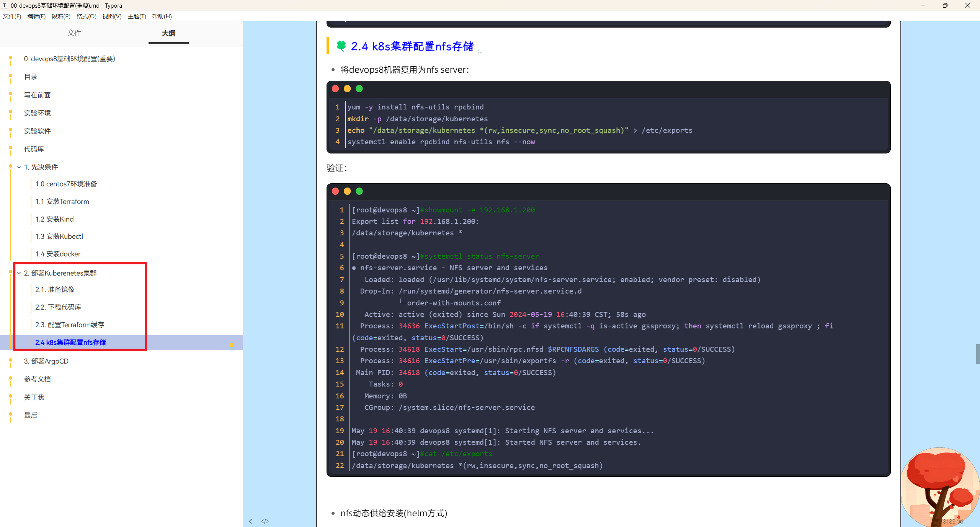Image resolution: width=980 pixels, height=527 pixels.
Task: Go to '1. 先决条件' heading in outline
Action: point(41,167)
